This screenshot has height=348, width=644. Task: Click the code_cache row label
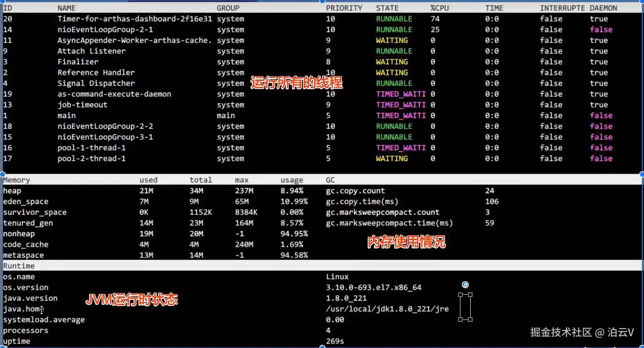coord(26,244)
